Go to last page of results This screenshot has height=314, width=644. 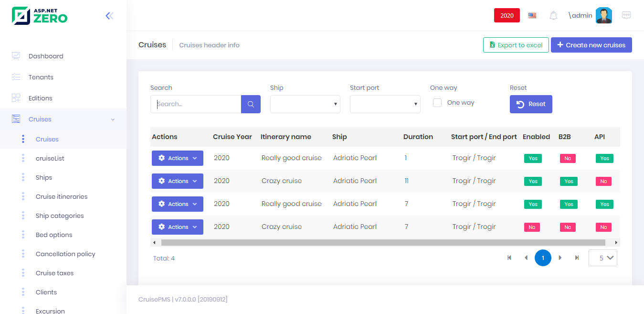pyautogui.click(x=577, y=258)
